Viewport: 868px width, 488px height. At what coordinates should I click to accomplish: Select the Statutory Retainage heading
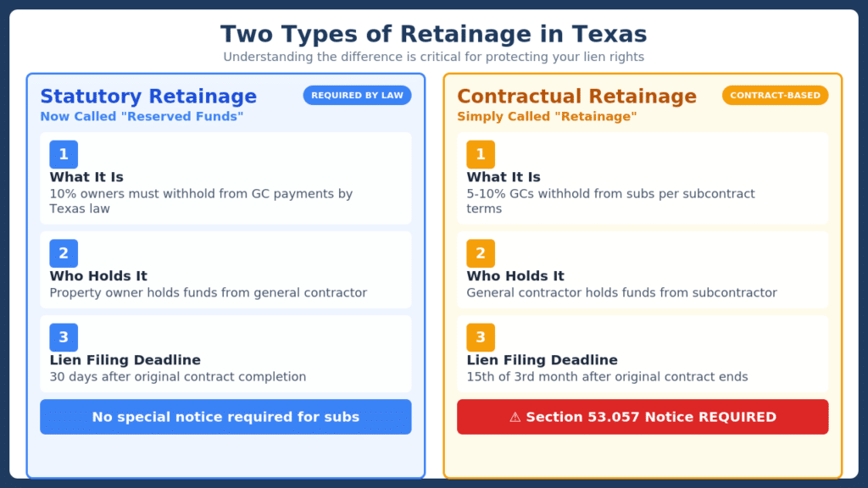pyautogui.click(x=148, y=97)
